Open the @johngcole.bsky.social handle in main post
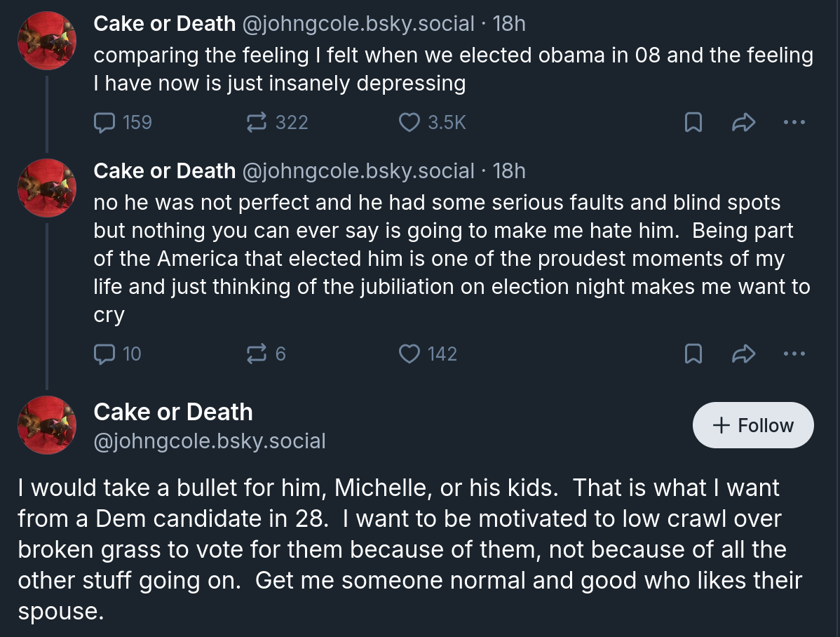The image size is (840, 637). click(x=210, y=441)
